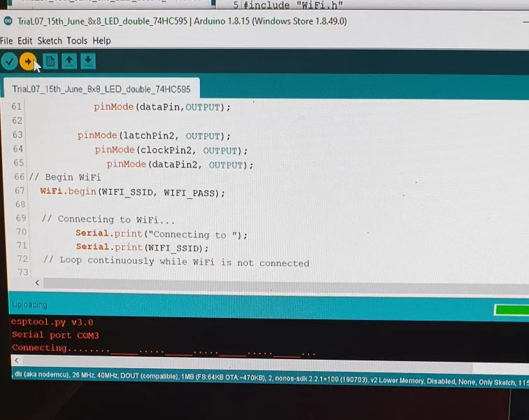Click the 'esptool.py v3.0' console line
The height and width of the screenshot is (420, 529).
[x=52, y=322]
